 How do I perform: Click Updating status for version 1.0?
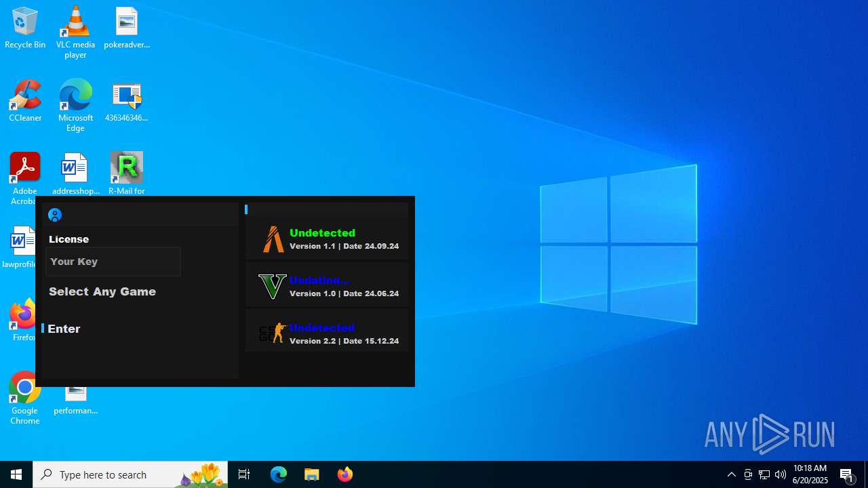[319, 281]
